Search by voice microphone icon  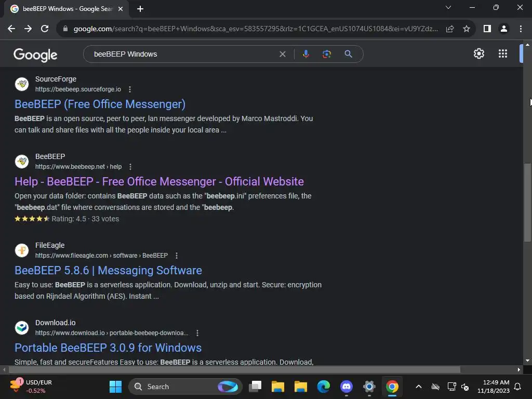coord(305,54)
